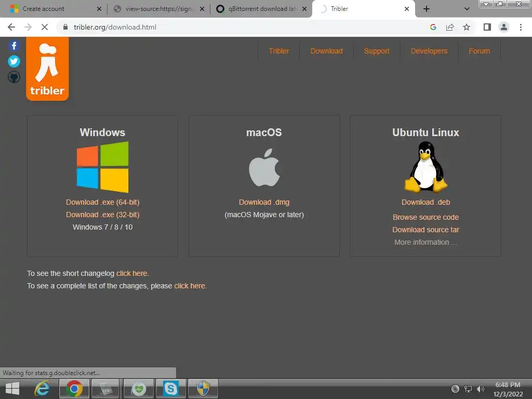This screenshot has height=399, width=532.
Task: Open complete changes click here link
Action: [x=190, y=286]
